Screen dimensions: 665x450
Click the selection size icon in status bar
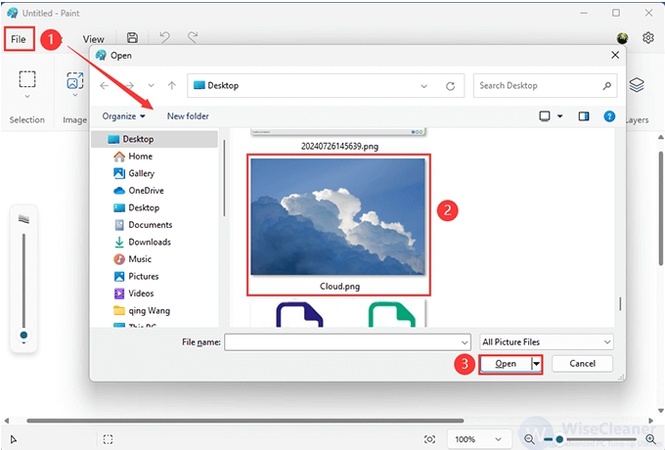click(108, 439)
